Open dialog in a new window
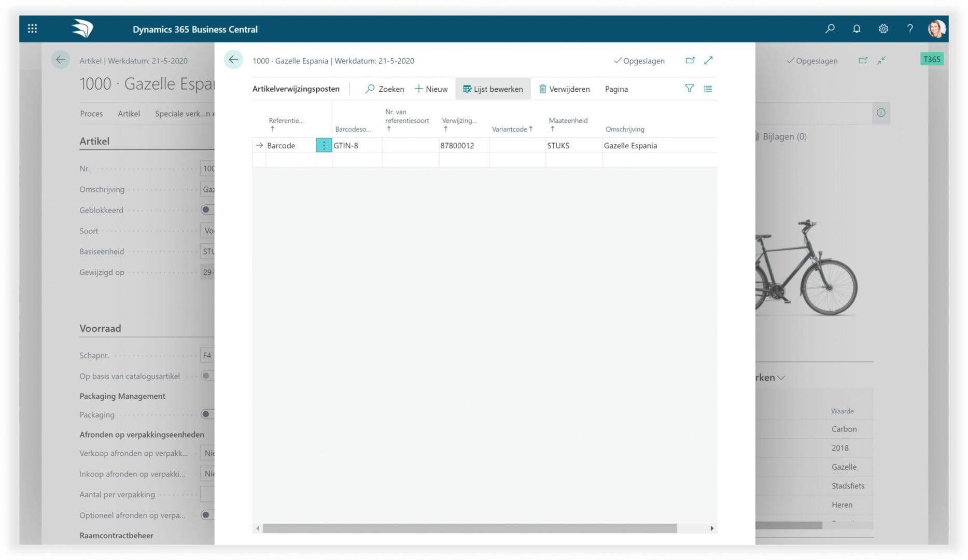This screenshot has height=560, width=968. [x=690, y=61]
